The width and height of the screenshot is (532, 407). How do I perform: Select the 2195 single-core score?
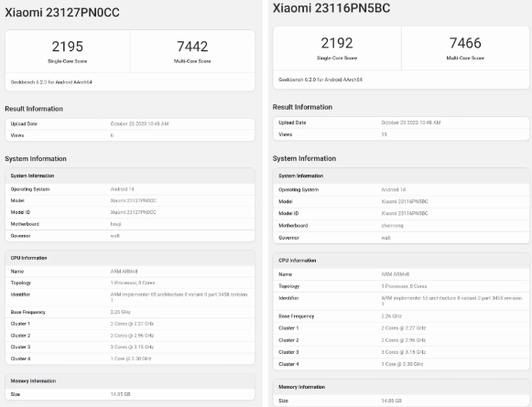coord(67,47)
